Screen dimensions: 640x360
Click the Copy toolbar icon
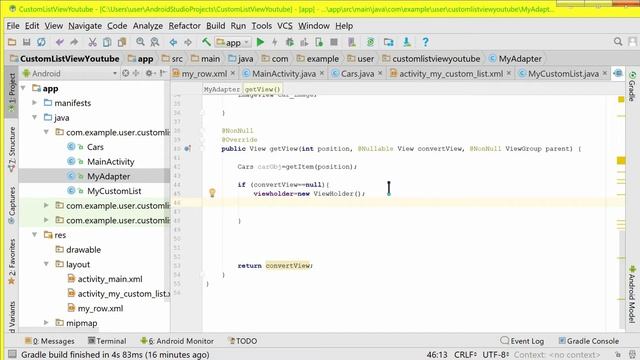107,42
